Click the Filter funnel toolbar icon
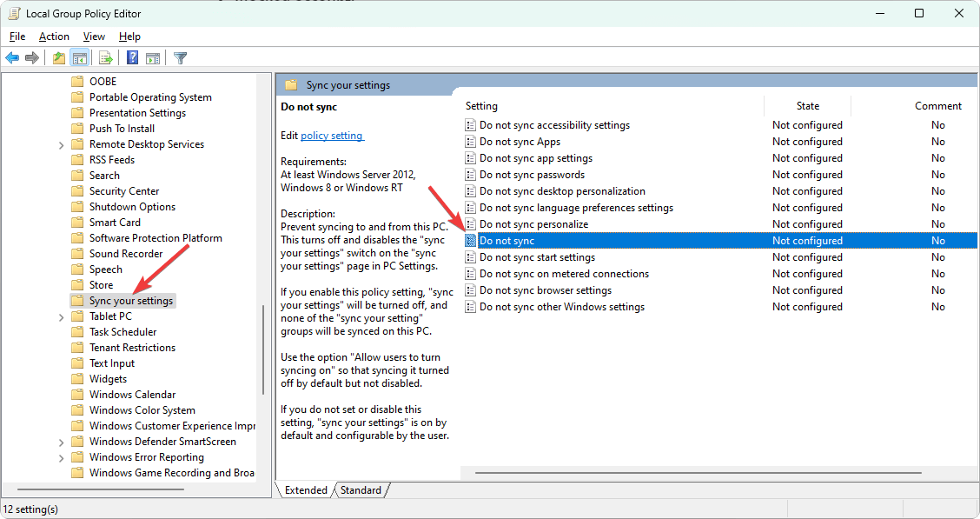 180,58
